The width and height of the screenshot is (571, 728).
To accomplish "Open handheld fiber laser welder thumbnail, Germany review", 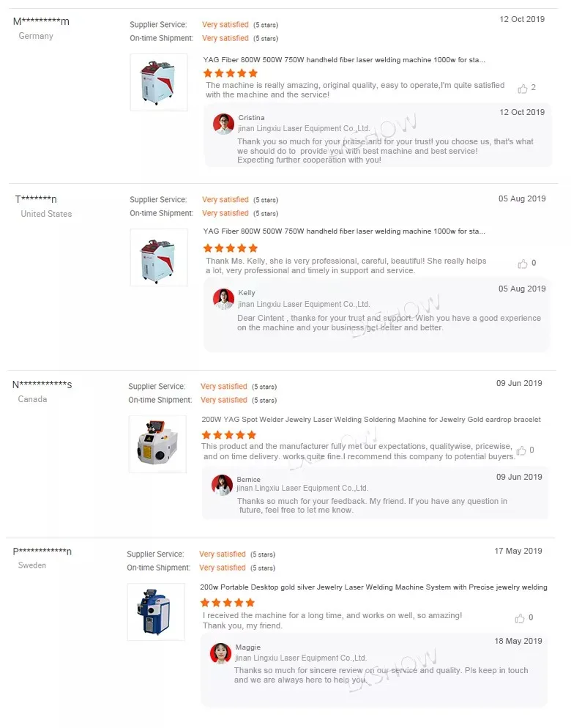I will [158, 82].
